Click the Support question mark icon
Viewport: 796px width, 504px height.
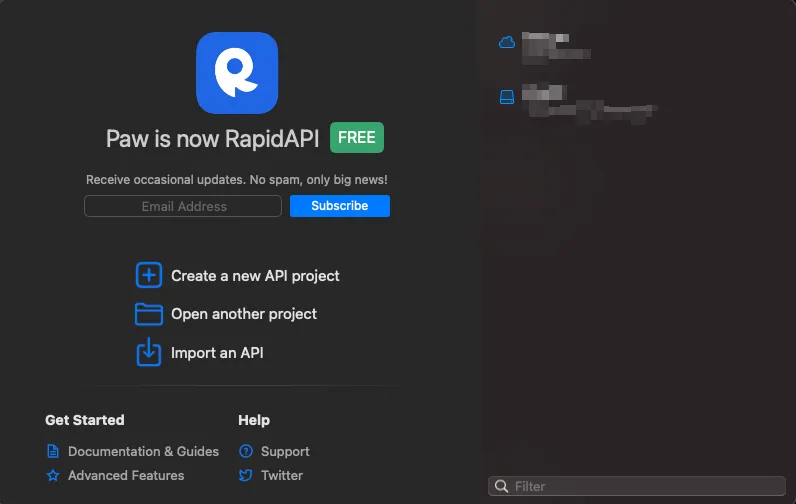pos(246,452)
